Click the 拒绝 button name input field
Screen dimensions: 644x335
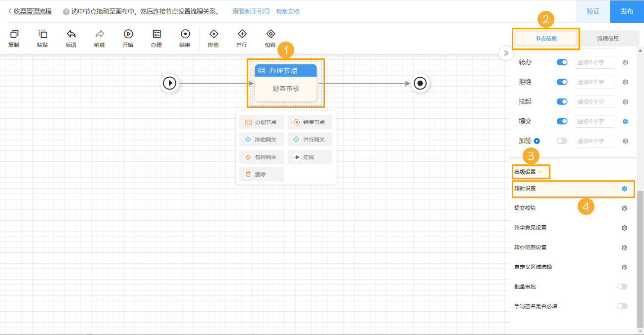(x=594, y=82)
